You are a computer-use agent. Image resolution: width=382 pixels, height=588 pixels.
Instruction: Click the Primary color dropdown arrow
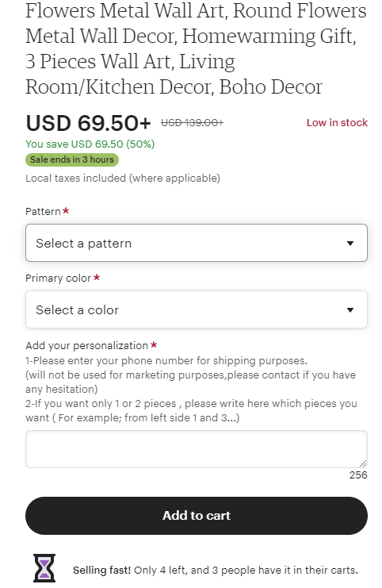tap(350, 310)
